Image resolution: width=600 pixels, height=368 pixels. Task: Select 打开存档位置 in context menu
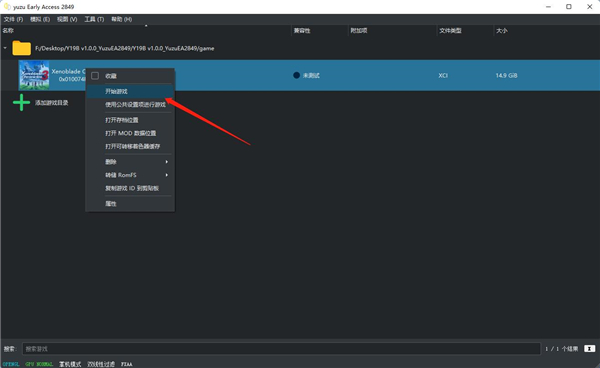[130, 120]
